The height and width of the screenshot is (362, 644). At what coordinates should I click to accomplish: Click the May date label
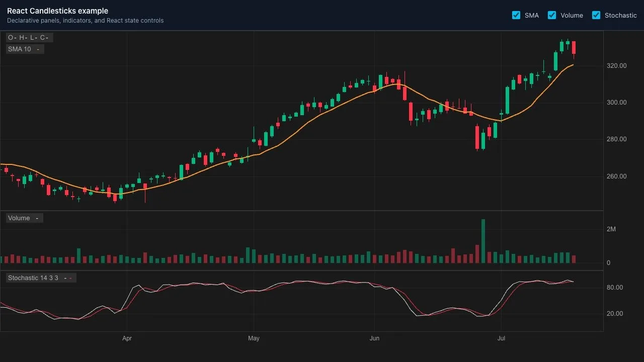[254, 338]
